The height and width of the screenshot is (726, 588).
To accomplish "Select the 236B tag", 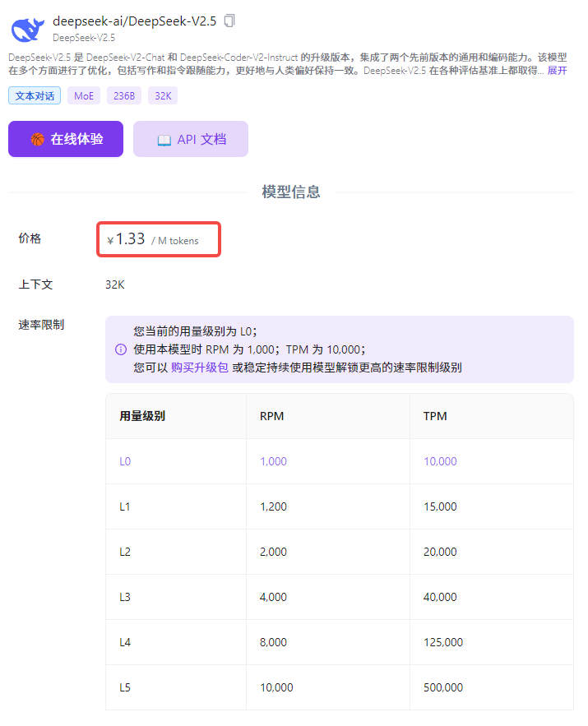I will coord(124,96).
